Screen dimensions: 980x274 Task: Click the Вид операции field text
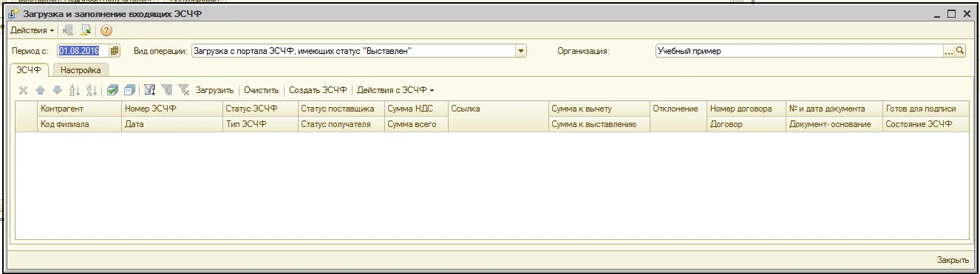(353, 51)
